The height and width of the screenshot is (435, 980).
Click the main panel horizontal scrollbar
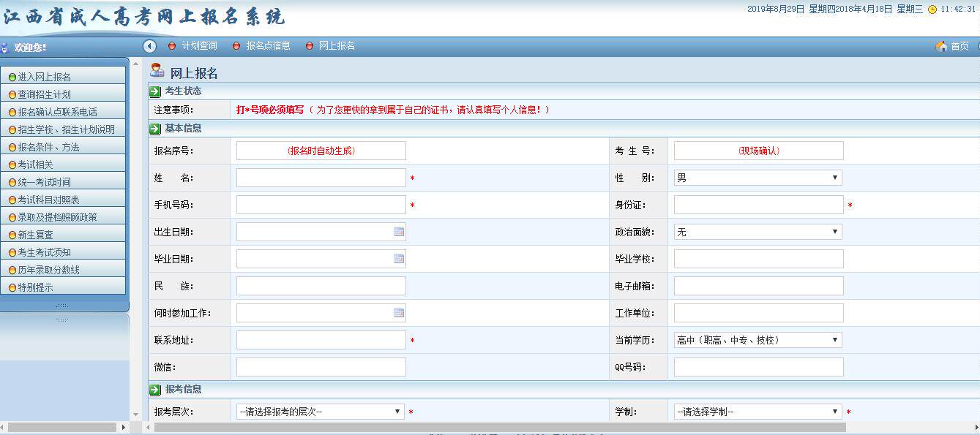point(500,427)
